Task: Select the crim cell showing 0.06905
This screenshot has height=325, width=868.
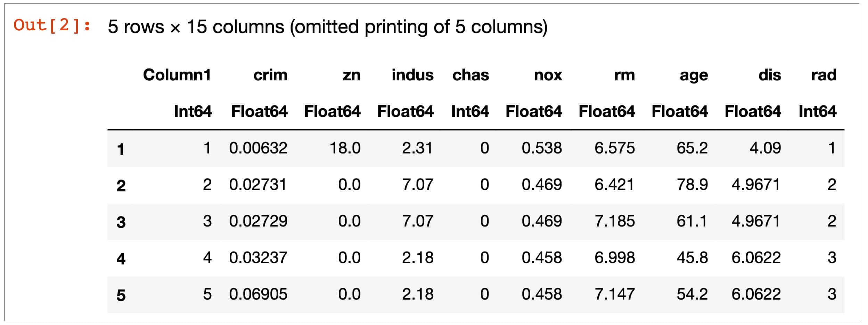Action: coord(258,294)
